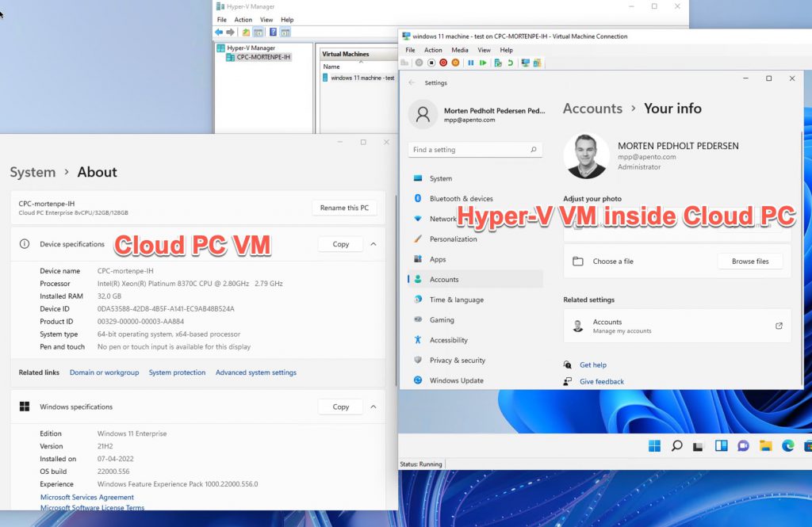Open the 'Manage my accounts' Accounts card
812x527 pixels.
(677, 327)
